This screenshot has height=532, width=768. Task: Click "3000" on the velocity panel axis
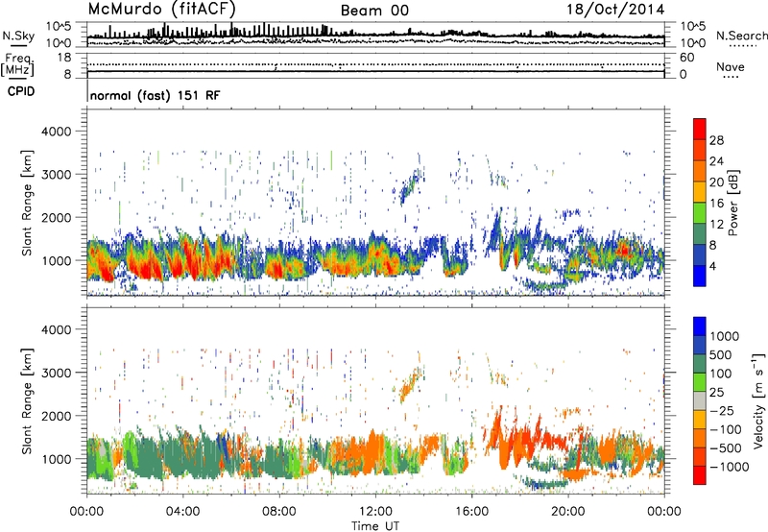56,373
